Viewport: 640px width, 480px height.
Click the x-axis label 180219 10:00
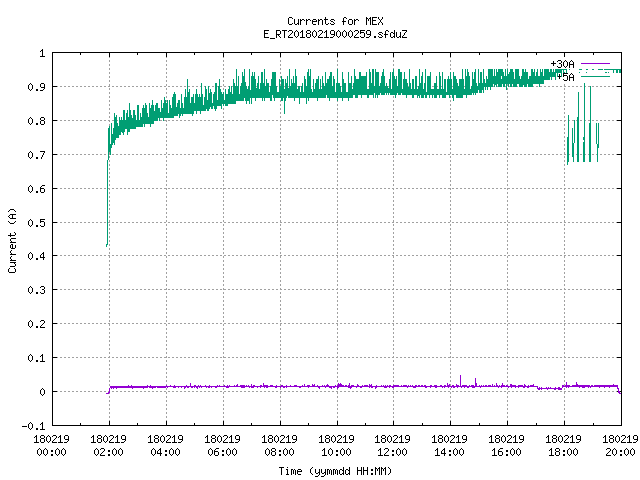(336, 445)
